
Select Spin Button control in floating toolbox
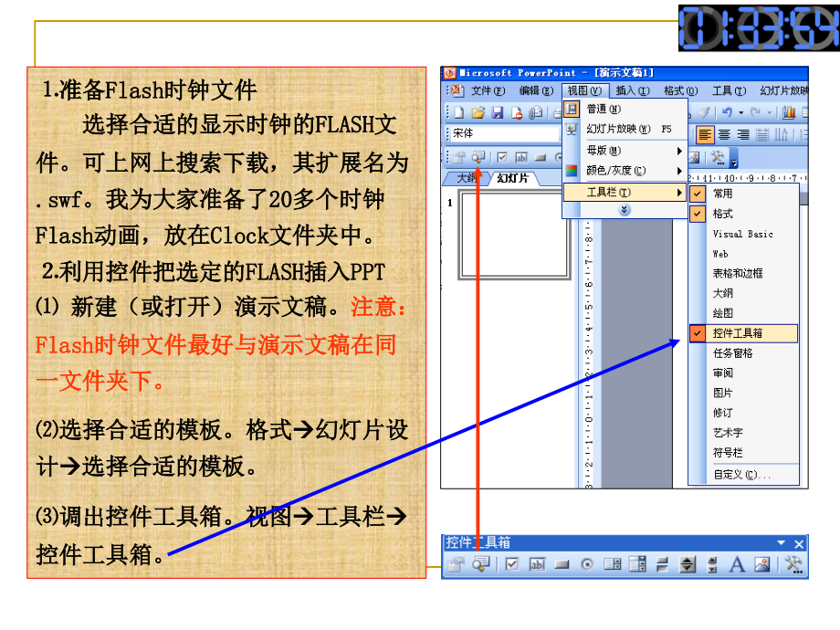(x=688, y=564)
